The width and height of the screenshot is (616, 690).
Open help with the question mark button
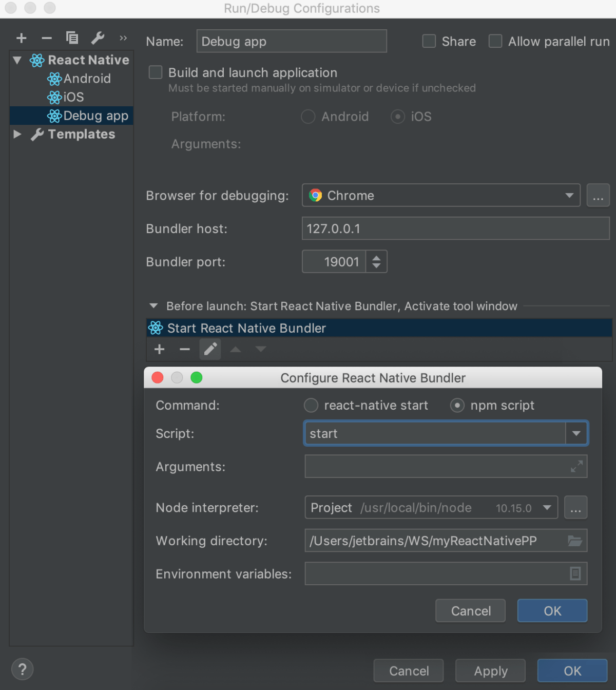click(x=22, y=669)
